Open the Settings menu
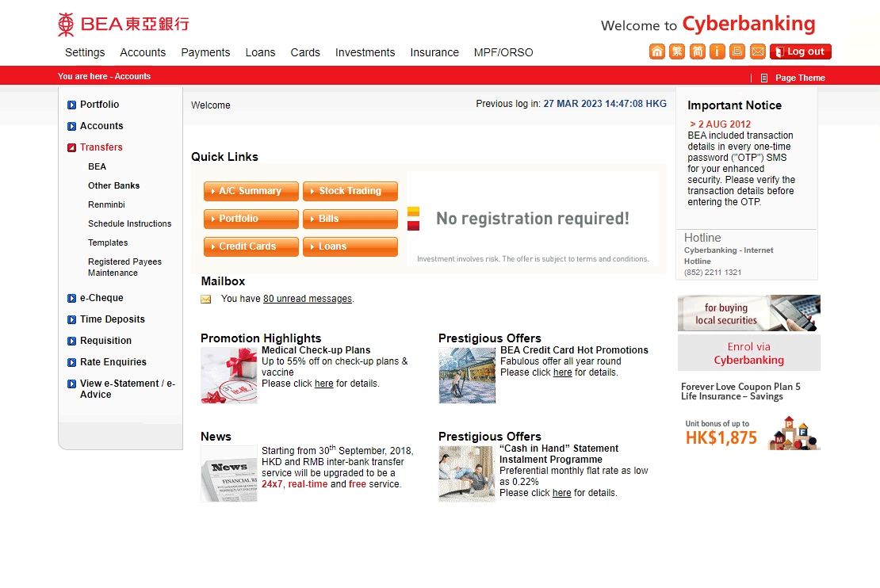The width and height of the screenshot is (880, 588). tap(85, 52)
